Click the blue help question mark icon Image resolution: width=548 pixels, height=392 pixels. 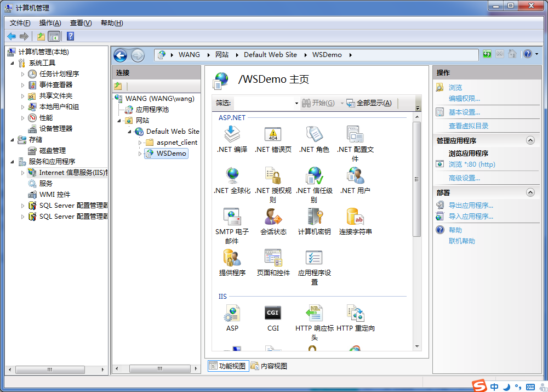(528, 54)
